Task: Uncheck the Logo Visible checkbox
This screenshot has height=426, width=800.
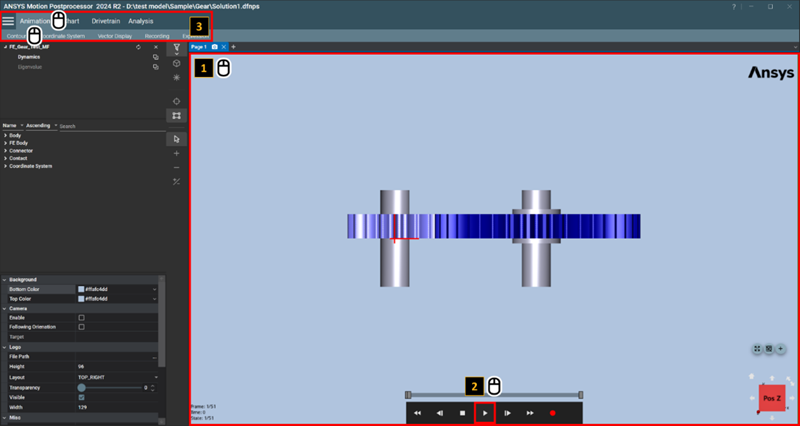Action: pos(81,397)
